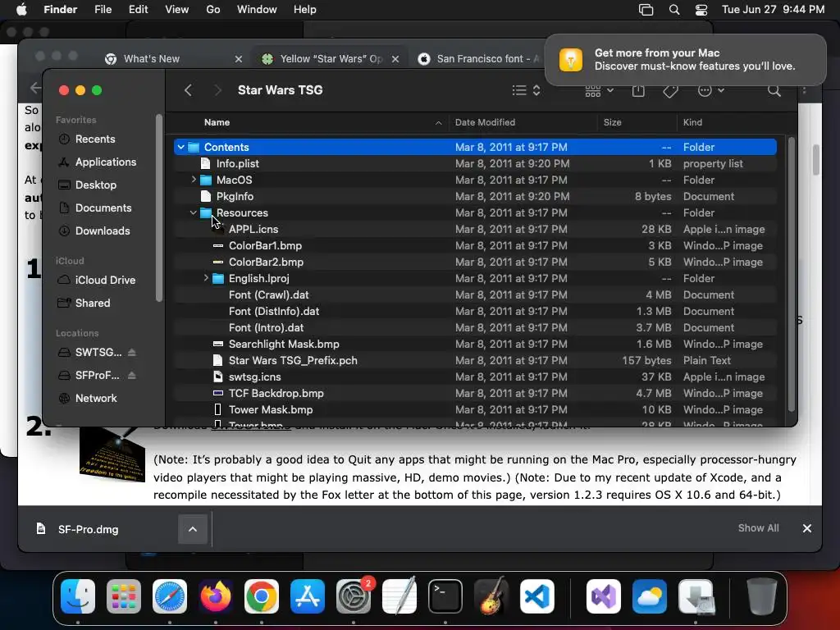Open Network in the sidebar
Viewport: 840px width, 630px height.
click(x=96, y=399)
